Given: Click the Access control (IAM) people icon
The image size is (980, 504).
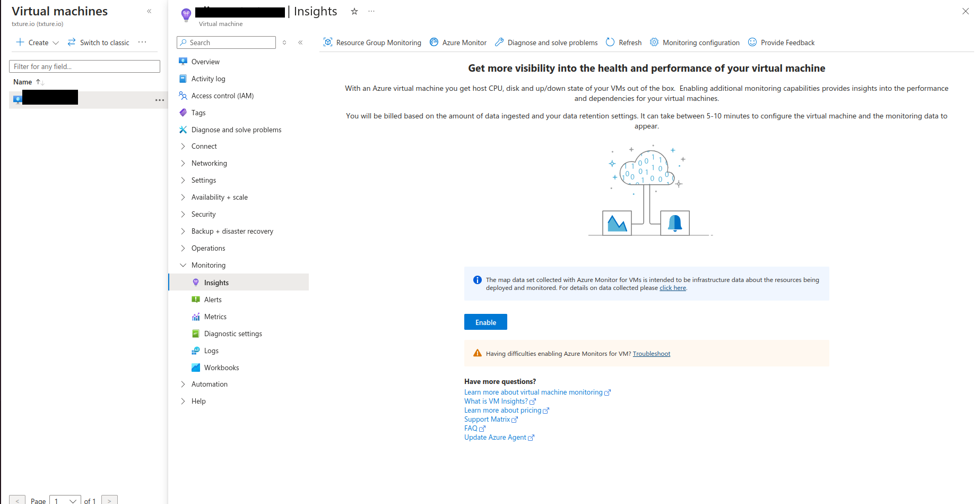Looking at the screenshot, I should click(183, 96).
